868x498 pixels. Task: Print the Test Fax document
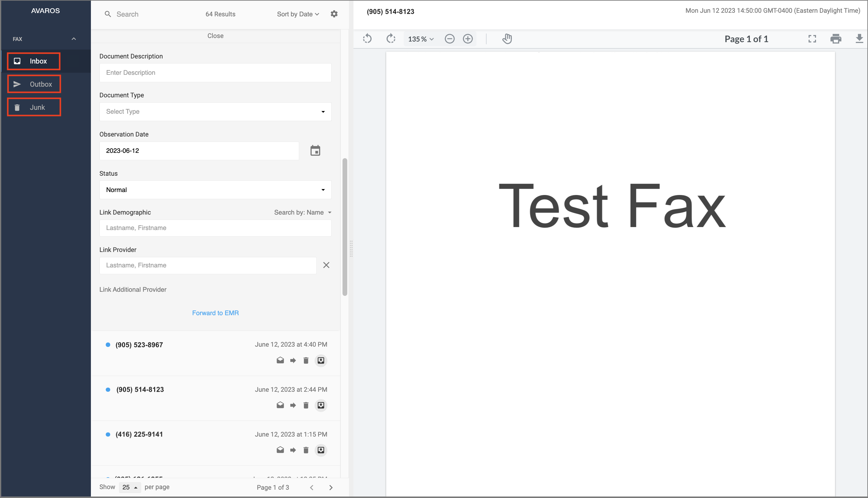(x=836, y=39)
